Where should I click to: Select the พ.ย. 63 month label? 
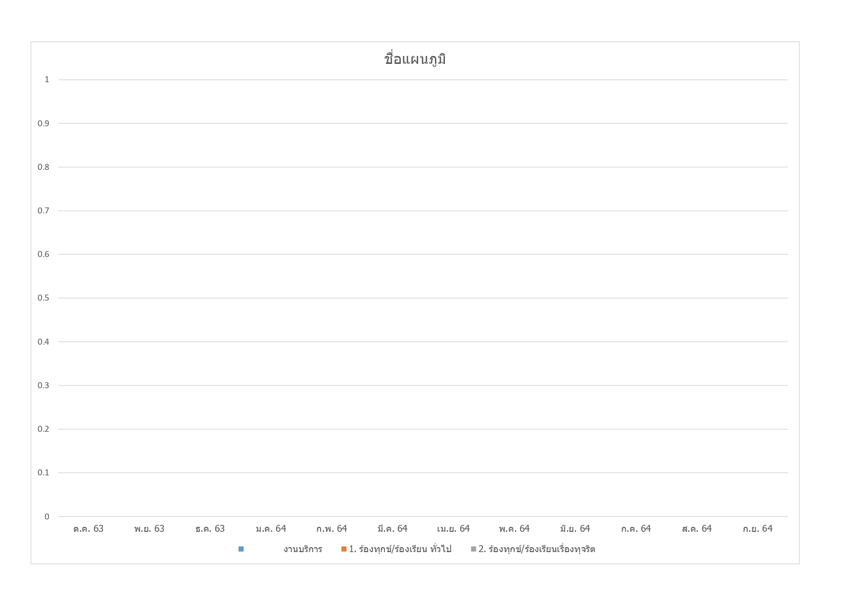click(149, 529)
